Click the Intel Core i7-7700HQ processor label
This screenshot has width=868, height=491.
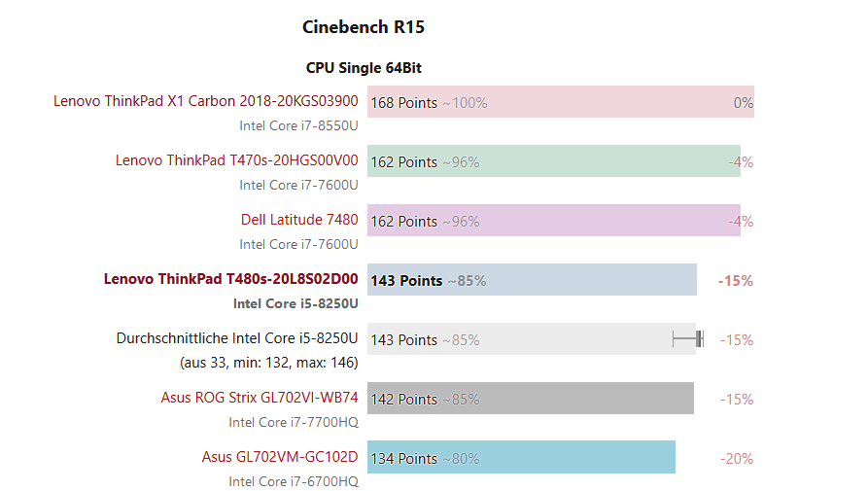[x=294, y=422]
